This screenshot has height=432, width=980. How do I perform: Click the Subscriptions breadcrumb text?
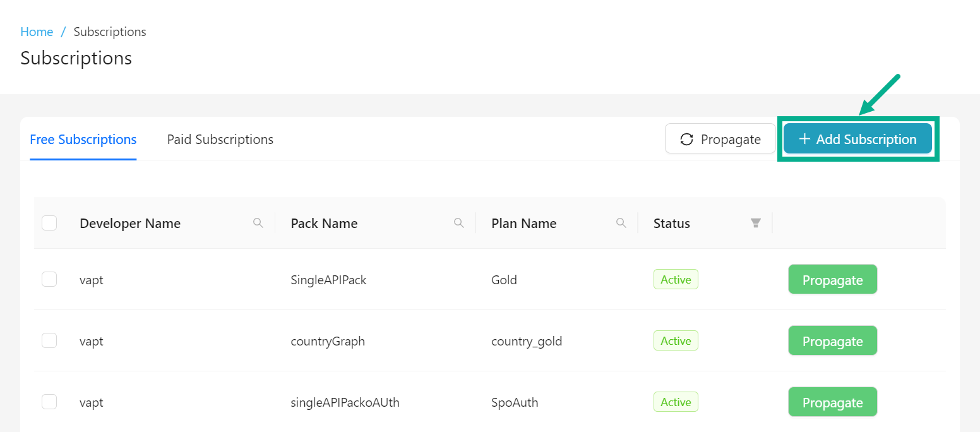[x=110, y=32]
